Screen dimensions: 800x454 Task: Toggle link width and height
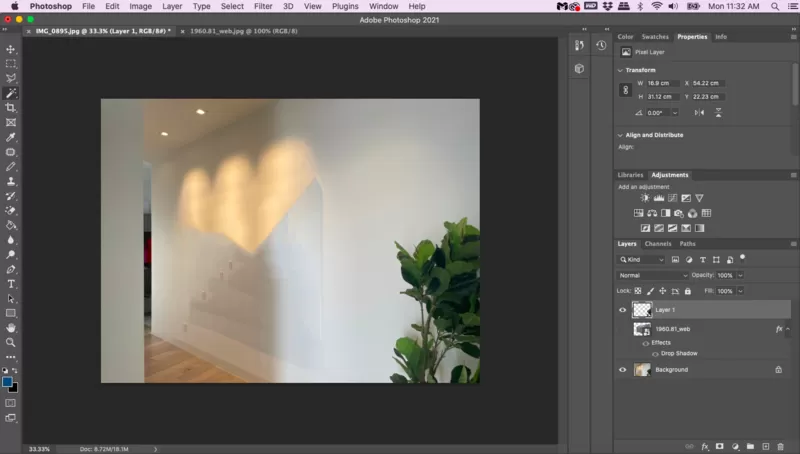[626, 90]
